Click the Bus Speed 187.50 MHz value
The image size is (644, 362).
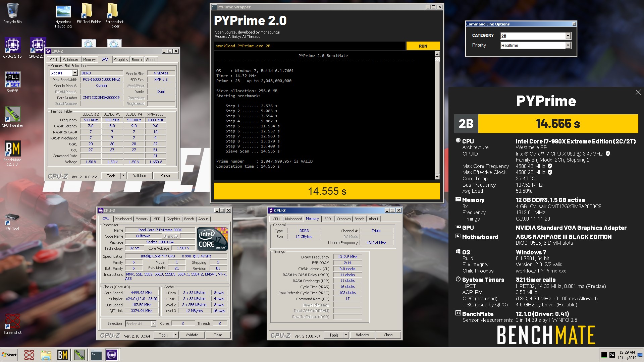click(142, 305)
